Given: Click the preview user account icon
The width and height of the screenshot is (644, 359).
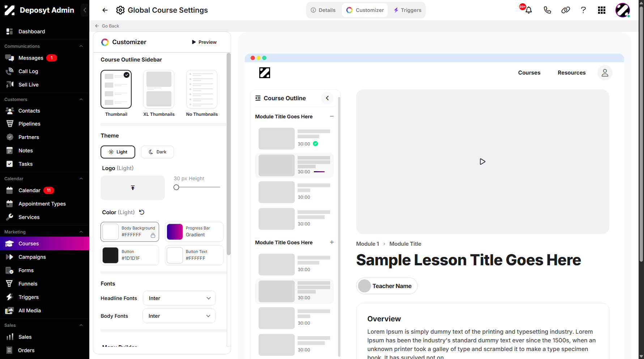Looking at the screenshot, I should click(605, 73).
